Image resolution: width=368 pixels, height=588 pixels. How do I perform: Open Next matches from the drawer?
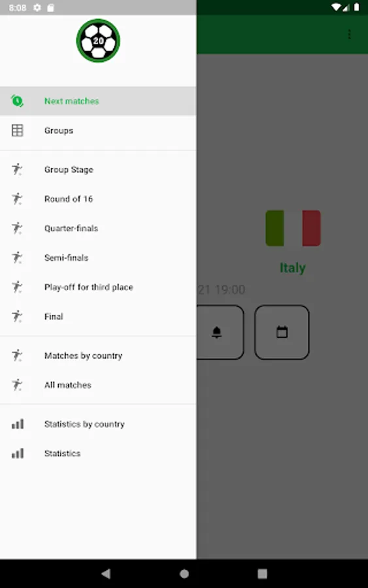click(98, 101)
